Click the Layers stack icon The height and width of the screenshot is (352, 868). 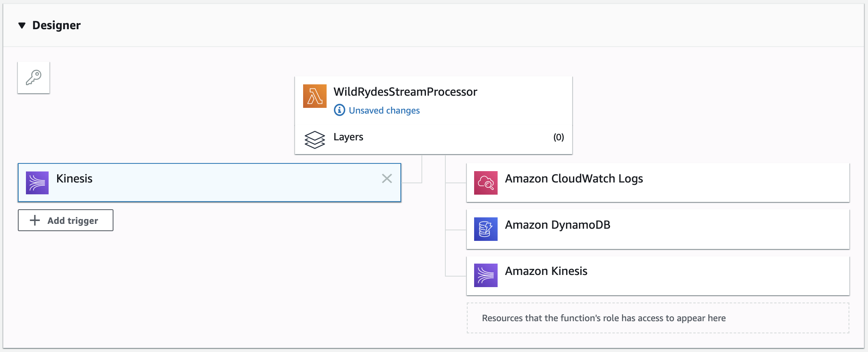point(315,140)
